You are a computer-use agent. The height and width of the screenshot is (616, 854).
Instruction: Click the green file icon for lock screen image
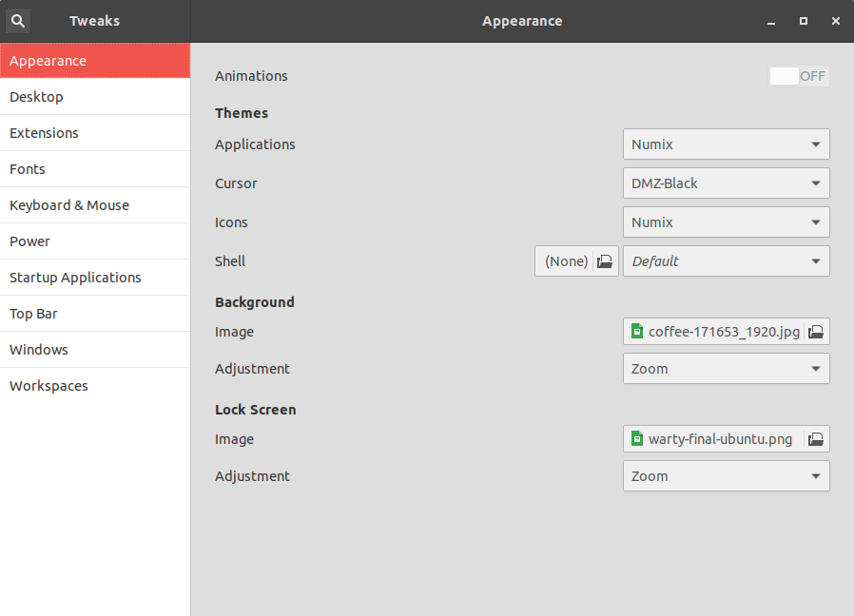(637, 439)
